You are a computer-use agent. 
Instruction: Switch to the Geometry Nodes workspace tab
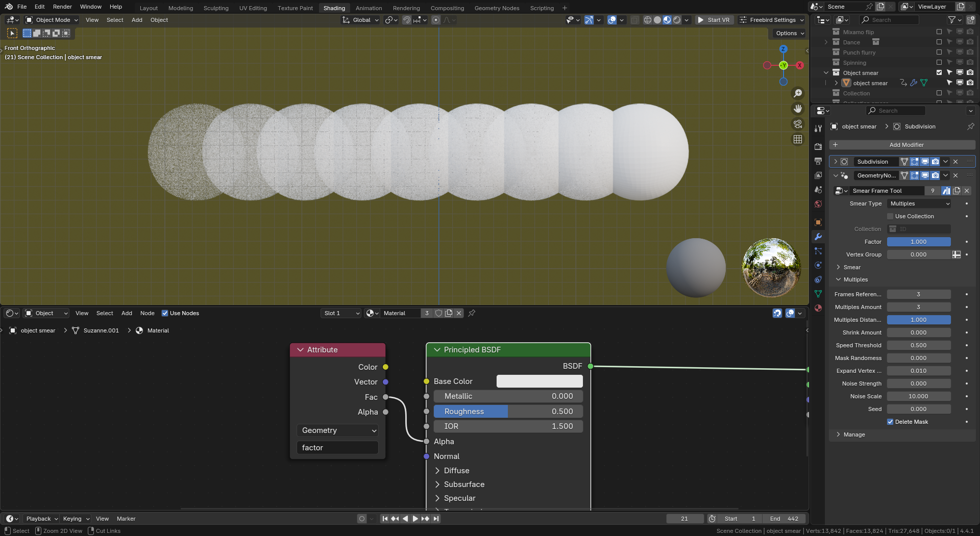497,8
